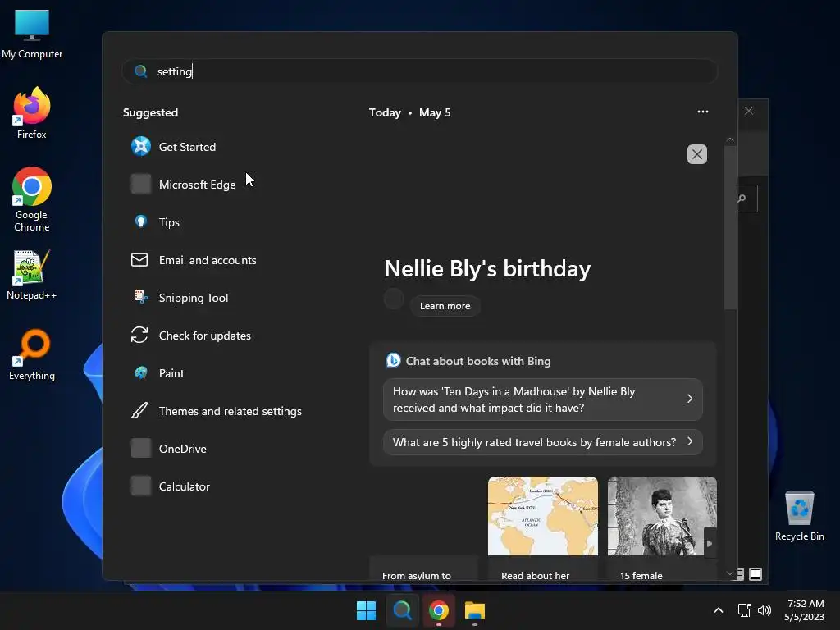
Task: Click the Search icon on the taskbar
Action: pos(402,610)
